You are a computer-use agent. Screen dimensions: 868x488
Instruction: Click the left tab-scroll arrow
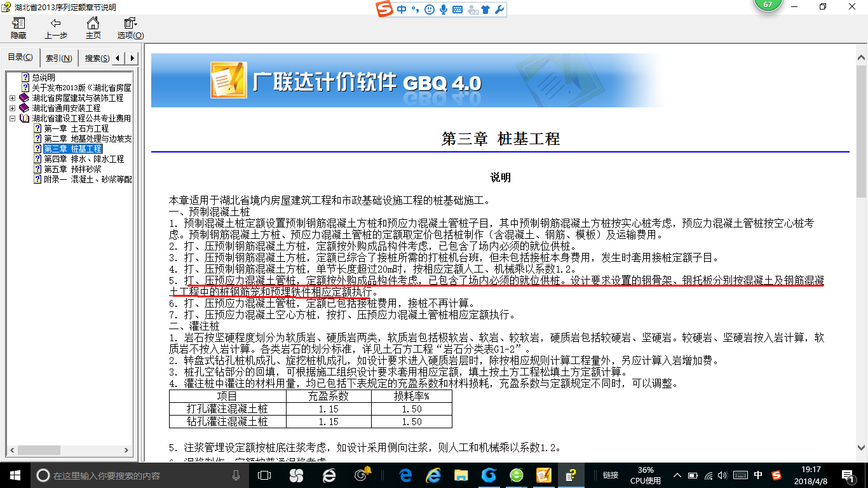[119, 58]
